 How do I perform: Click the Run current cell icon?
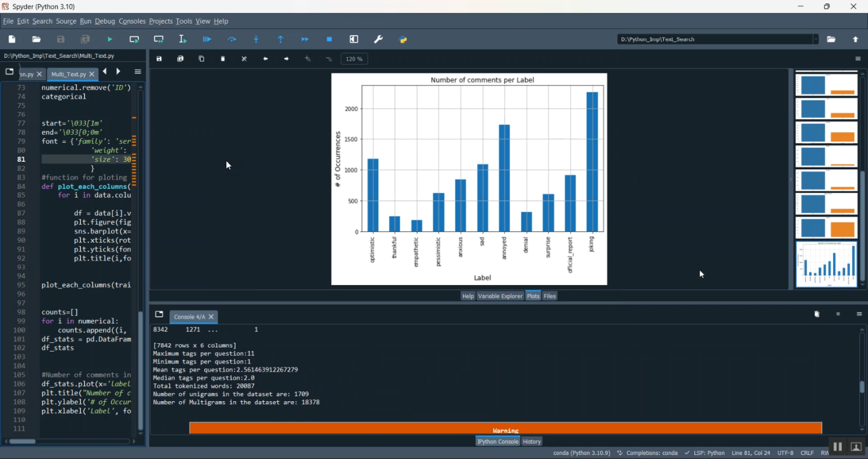point(134,39)
